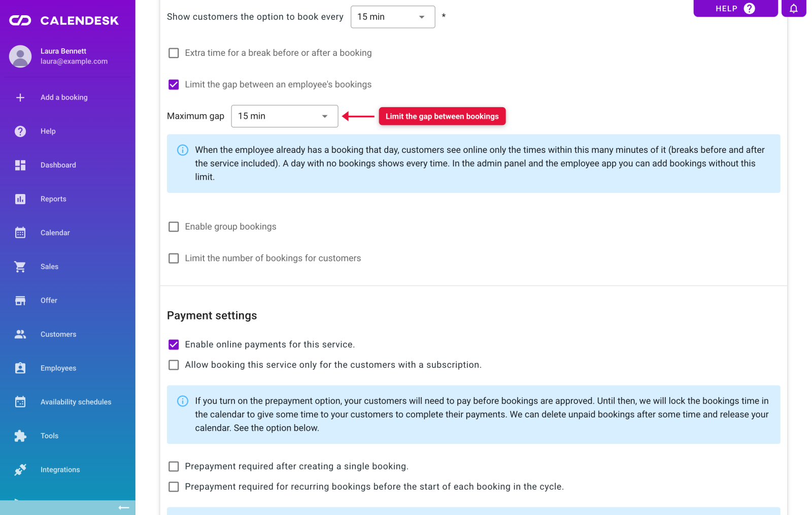This screenshot has height=515, width=812.
Task: Click the Maximum gap label
Action: pyautogui.click(x=195, y=116)
